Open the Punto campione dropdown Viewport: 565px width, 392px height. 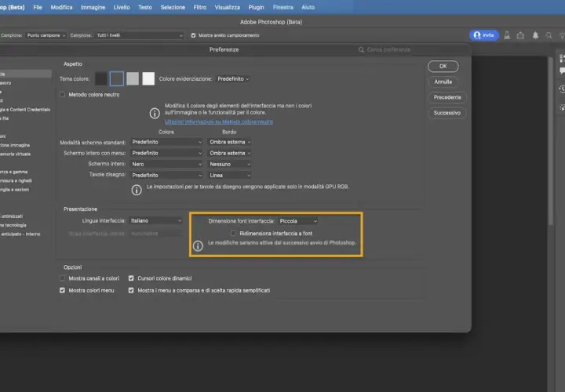click(x=46, y=35)
